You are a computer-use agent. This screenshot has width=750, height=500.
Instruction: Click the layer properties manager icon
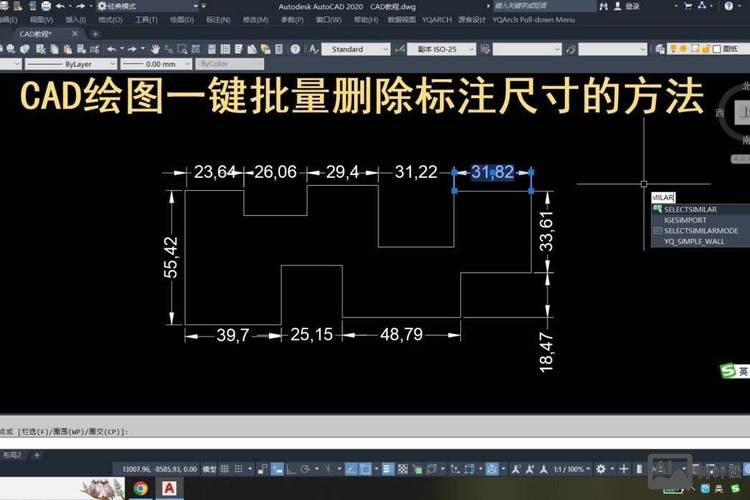click(x=660, y=49)
